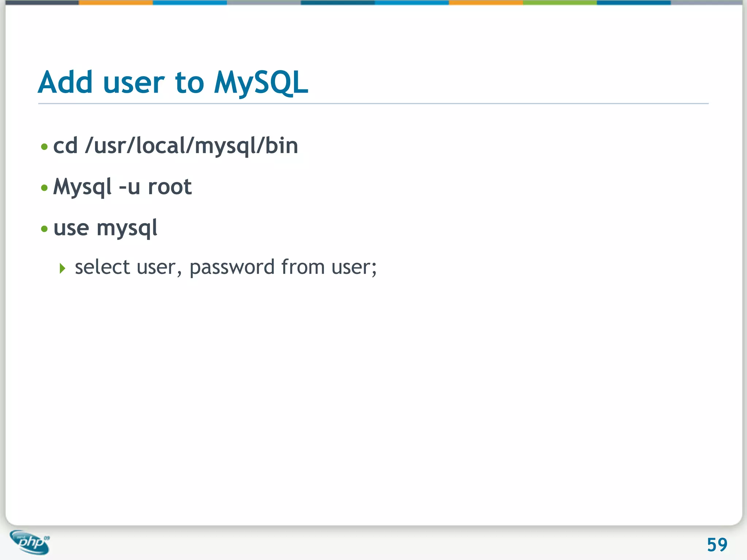Click slide number 59
This screenshot has height=560, width=747.
click(717, 545)
